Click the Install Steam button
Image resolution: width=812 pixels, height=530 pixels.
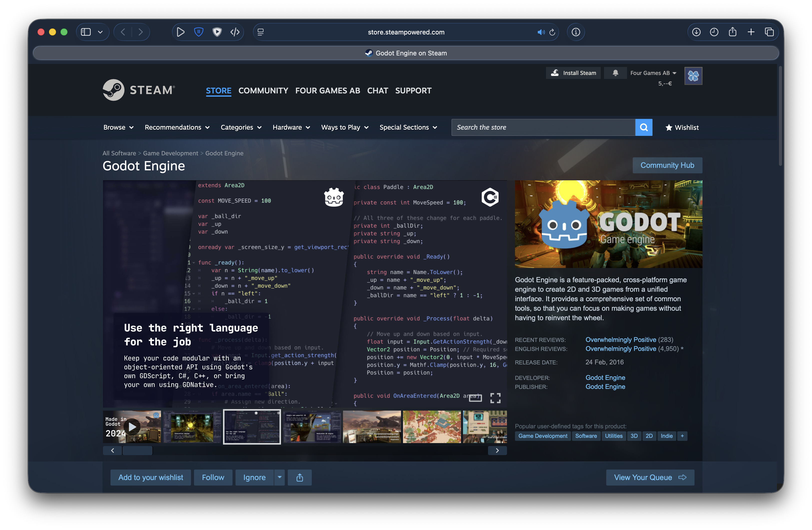tap(573, 73)
